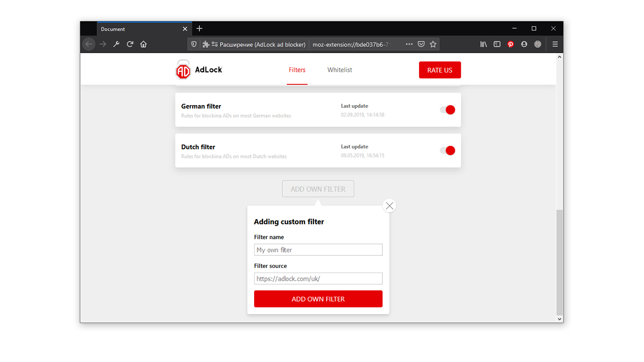
Task: Focus the Filter name input field
Action: (x=318, y=250)
